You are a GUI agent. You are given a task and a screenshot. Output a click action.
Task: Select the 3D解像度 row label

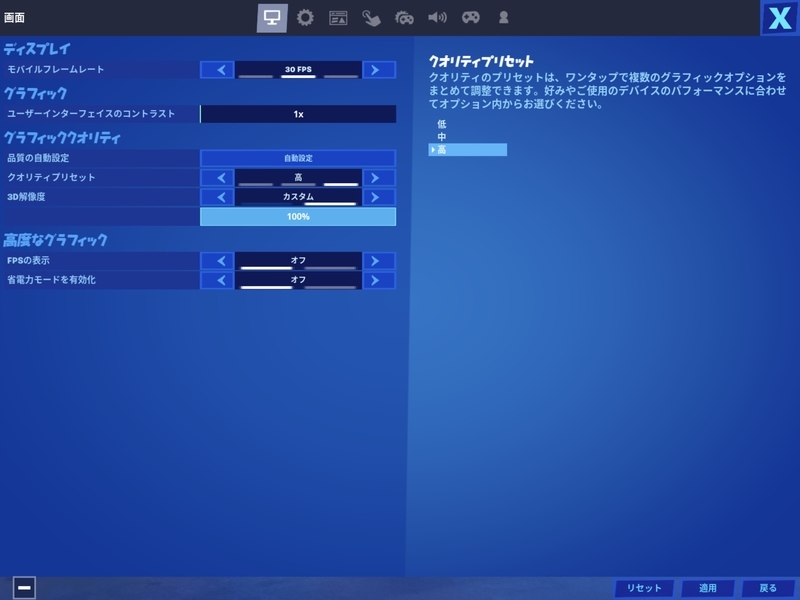pyautogui.click(x=26, y=196)
